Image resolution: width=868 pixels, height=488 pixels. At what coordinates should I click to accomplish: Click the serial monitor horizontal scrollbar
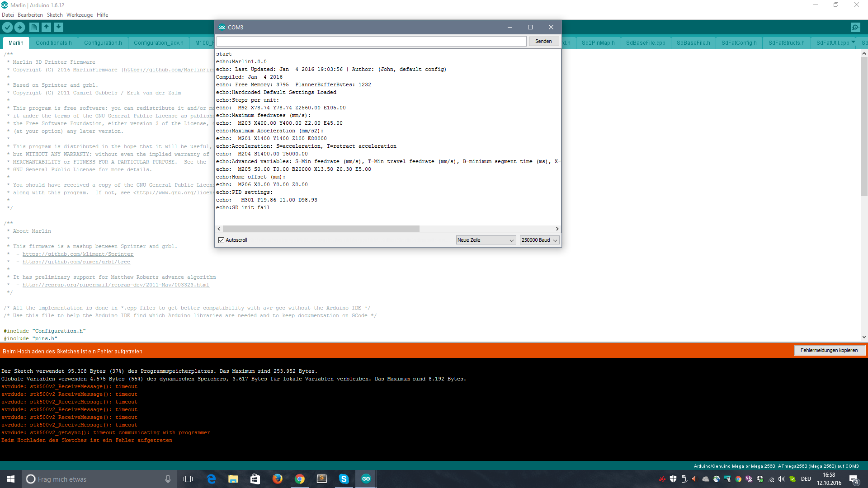321,229
